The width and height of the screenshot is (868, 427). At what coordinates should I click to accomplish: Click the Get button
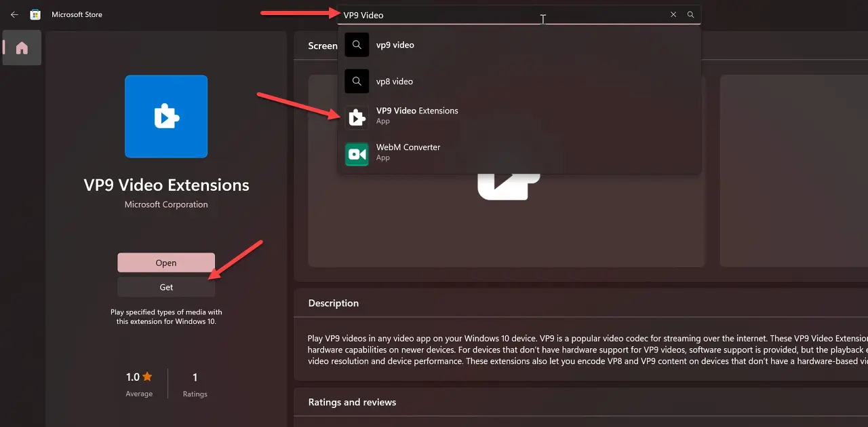coord(166,287)
